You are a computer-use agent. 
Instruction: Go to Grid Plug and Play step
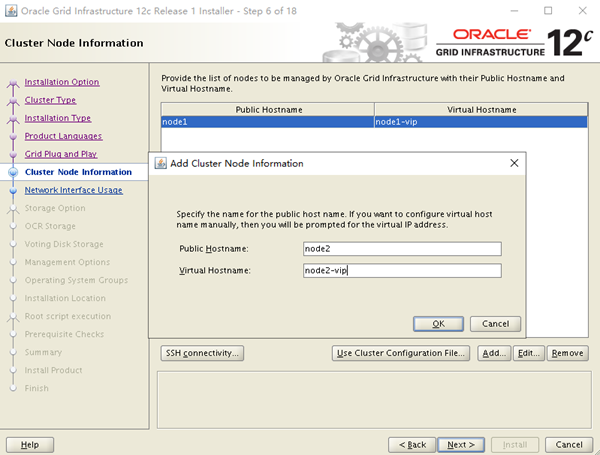pos(61,154)
